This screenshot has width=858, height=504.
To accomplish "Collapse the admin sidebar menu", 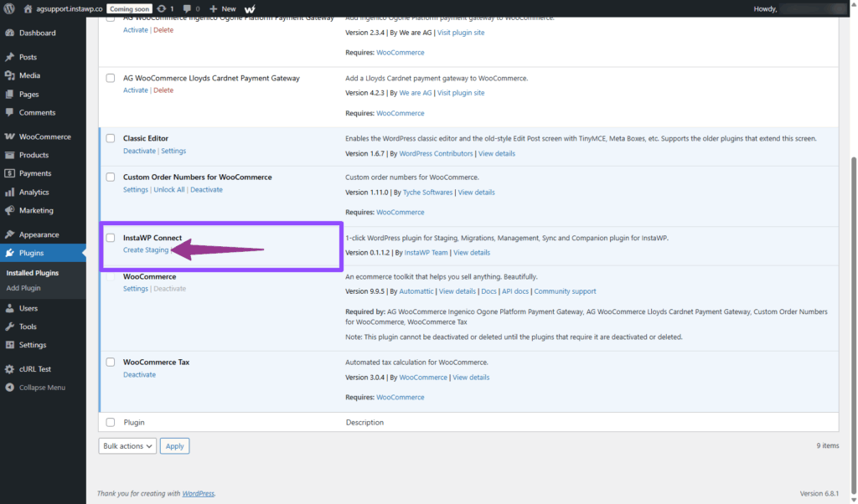I will tap(44, 388).
